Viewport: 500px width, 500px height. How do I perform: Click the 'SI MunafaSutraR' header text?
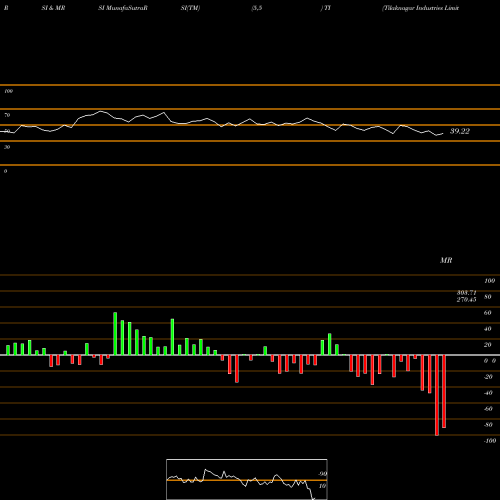123,8
